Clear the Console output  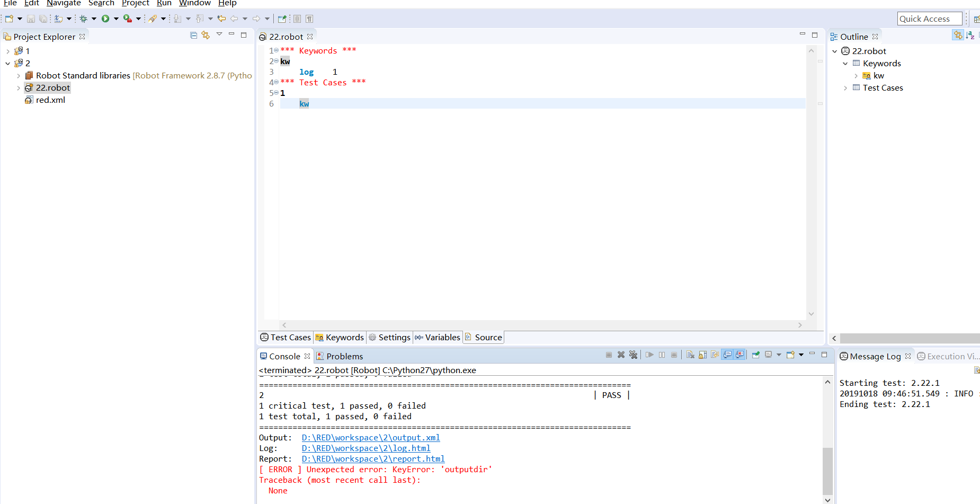pyautogui.click(x=690, y=355)
